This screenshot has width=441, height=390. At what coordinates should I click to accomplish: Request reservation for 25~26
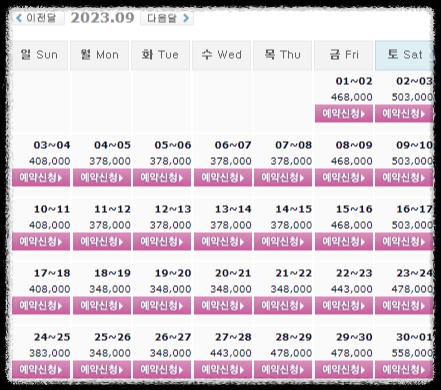pos(102,370)
